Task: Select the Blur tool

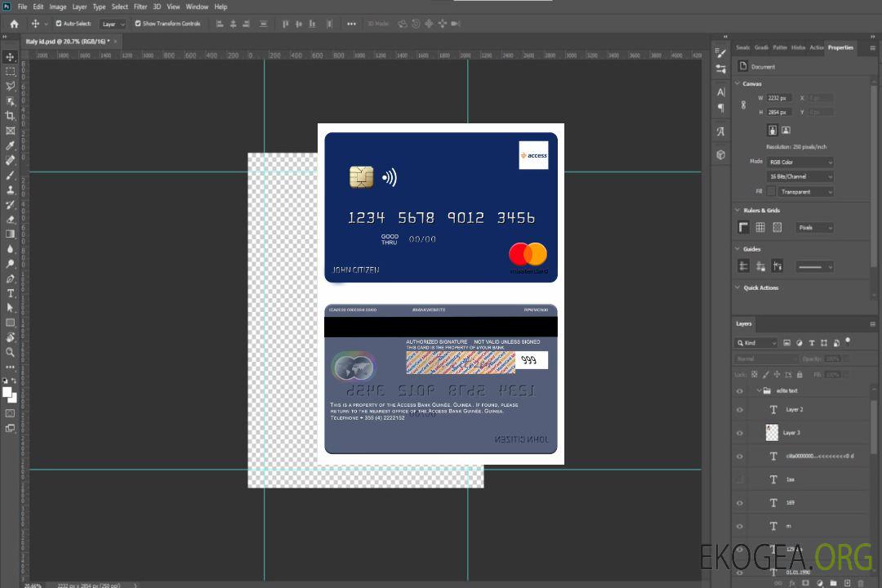Action: pos(10,249)
